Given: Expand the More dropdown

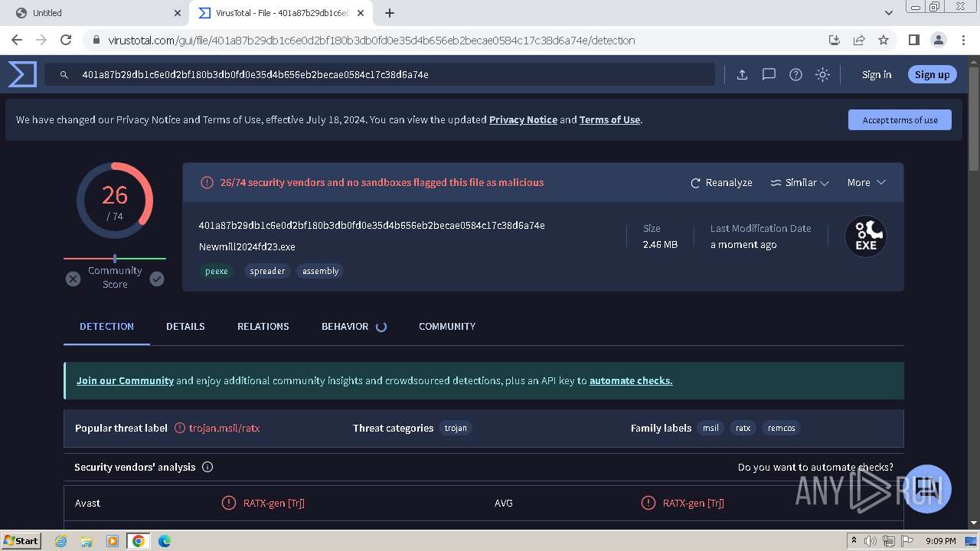Looking at the screenshot, I should pos(866,182).
